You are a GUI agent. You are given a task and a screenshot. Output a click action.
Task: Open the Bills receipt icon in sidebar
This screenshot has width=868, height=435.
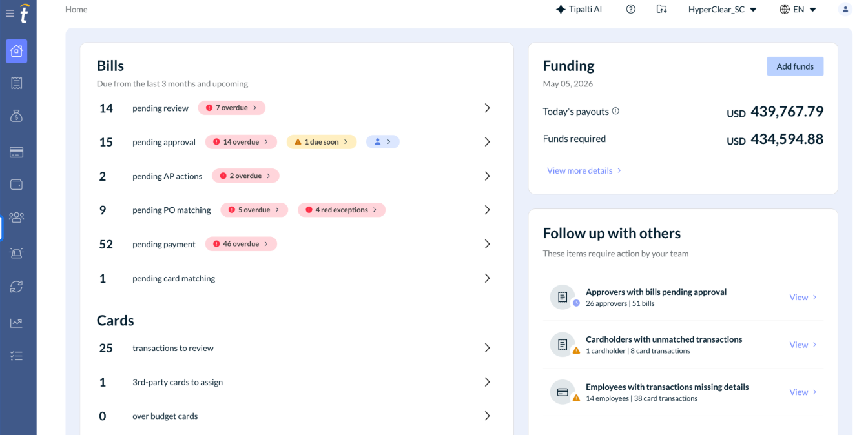point(16,83)
